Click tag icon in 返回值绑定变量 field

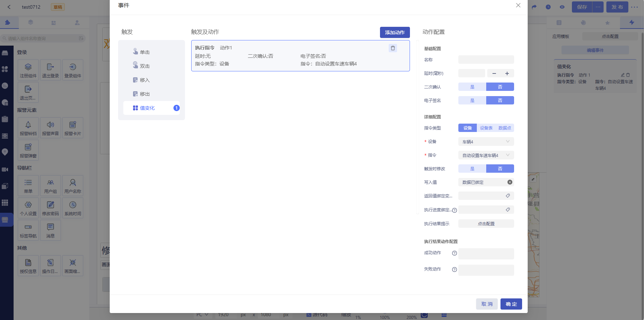(508, 196)
